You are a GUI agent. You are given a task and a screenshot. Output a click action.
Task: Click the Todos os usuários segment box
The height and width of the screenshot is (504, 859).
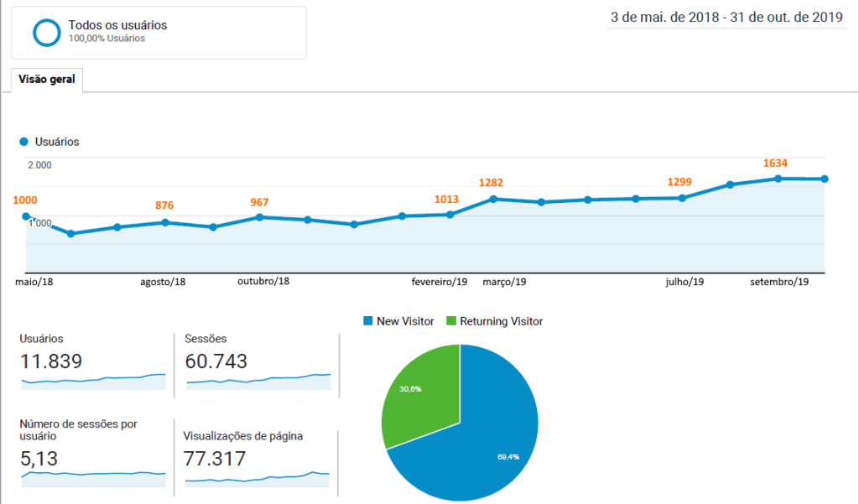(x=159, y=33)
